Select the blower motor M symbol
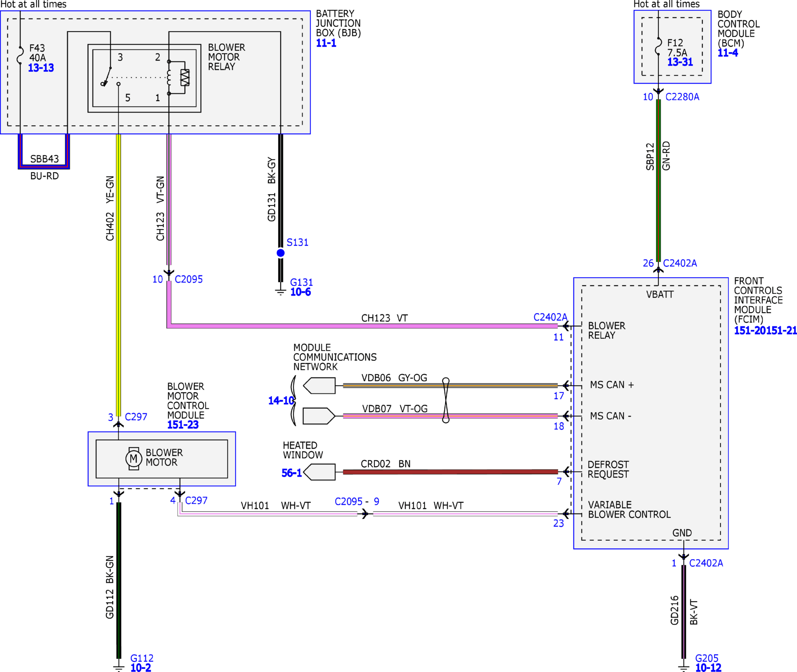This screenshot has height=672, width=797. pos(134,459)
